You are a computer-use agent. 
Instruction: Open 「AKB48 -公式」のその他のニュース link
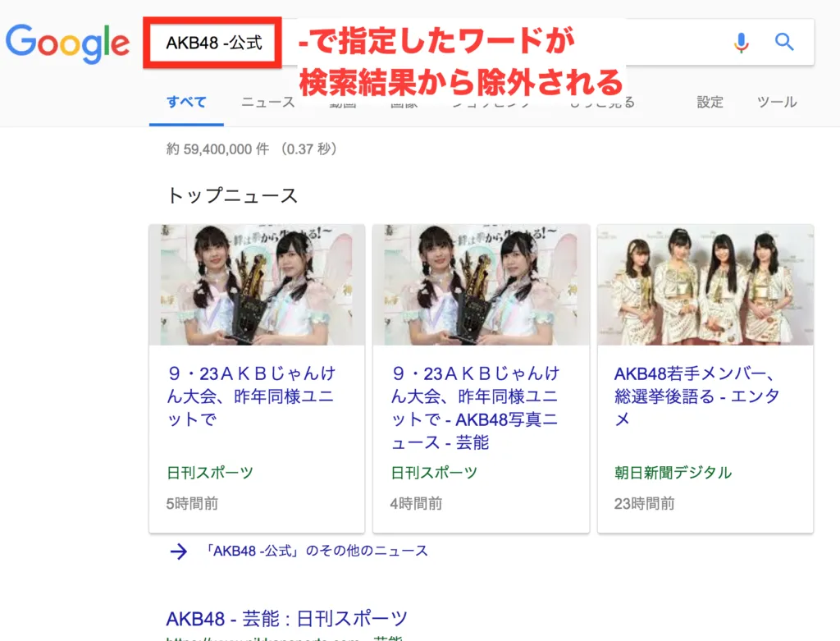click(x=316, y=551)
